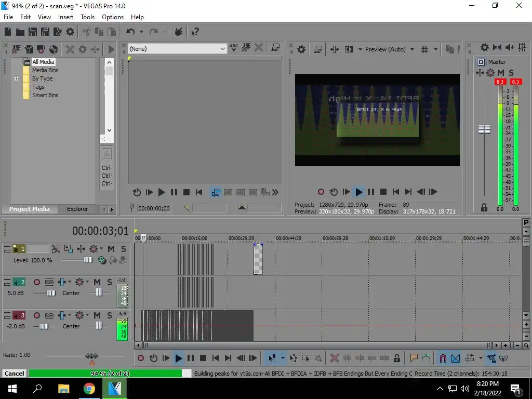Viewport: 532px width, 399px height.
Task: Select the Media Bins folder
Action: pos(45,70)
